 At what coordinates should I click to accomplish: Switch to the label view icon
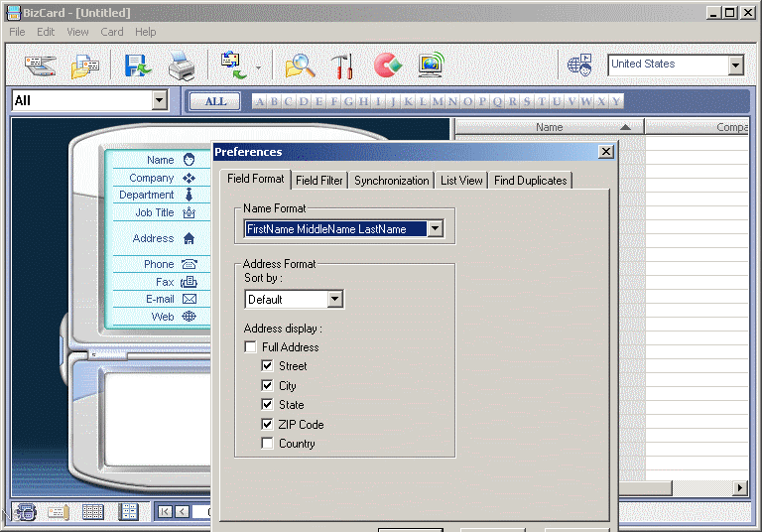(x=129, y=511)
